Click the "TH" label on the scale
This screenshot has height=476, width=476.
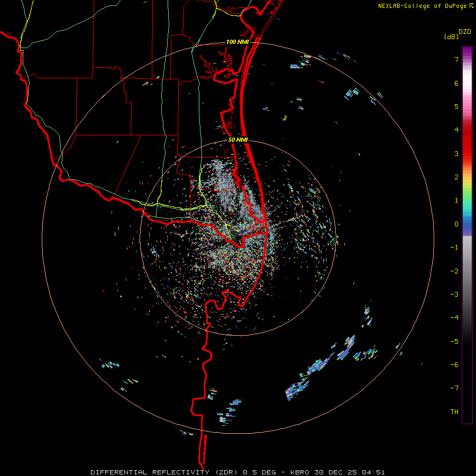click(x=454, y=412)
